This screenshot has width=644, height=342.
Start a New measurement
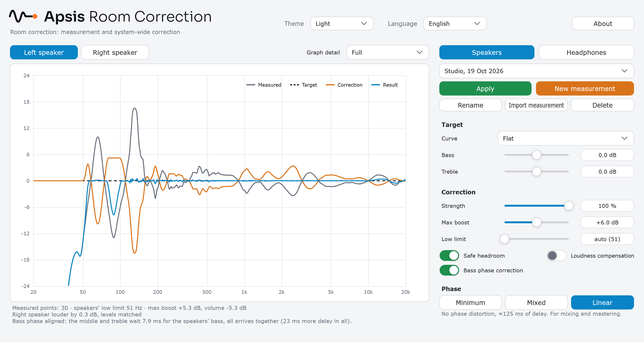pos(585,88)
